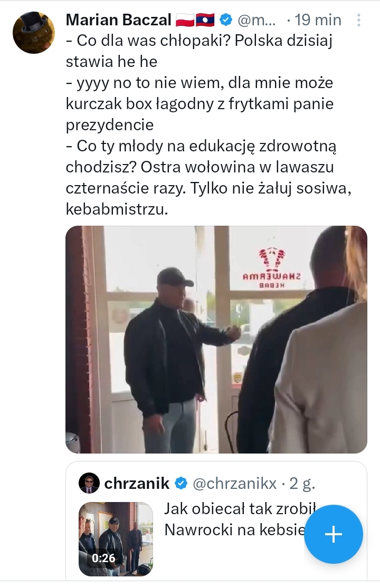The width and height of the screenshot is (380, 588).
Task: Open the tweet text about kurczak box
Action: [x=208, y=125]
